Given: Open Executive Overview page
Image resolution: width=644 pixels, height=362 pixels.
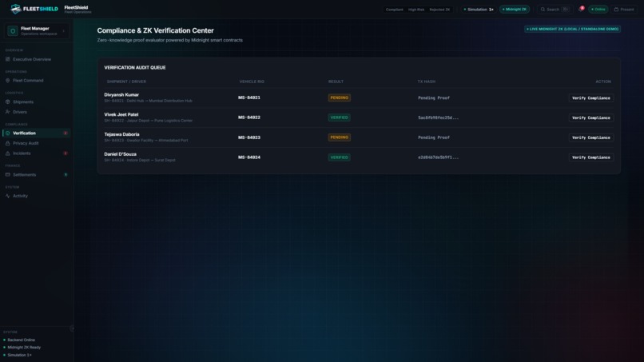Looking at the screenshot, I should [x=37, y=59].
